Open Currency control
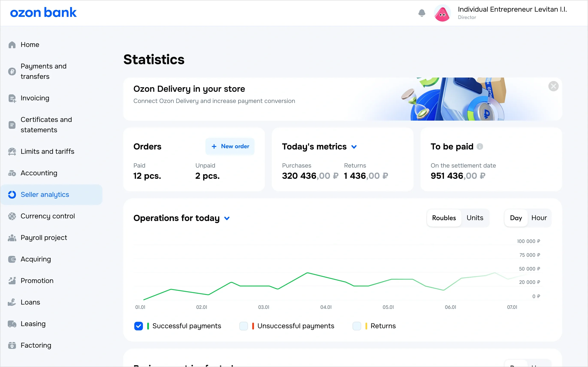 51,216
